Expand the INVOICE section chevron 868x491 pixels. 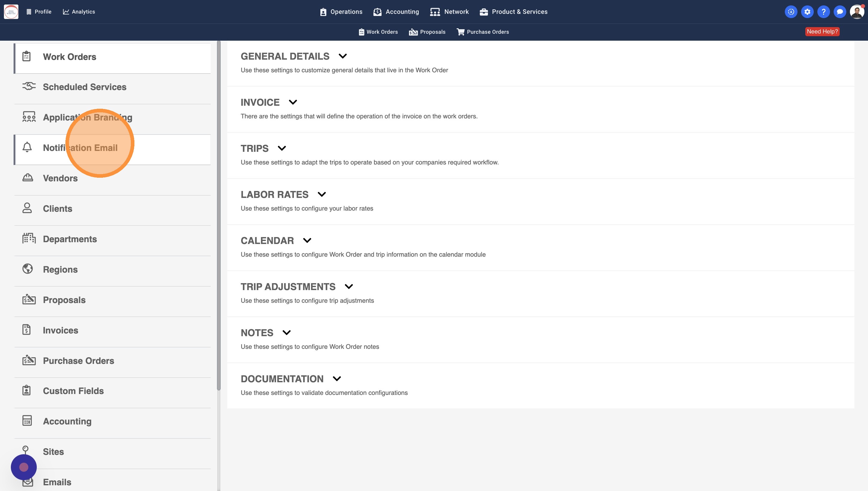[293, 102]
